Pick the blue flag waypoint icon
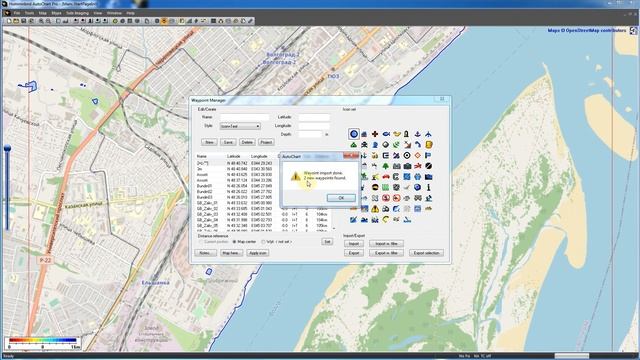Image resolution: width=640 pixels, height=360 pixels. 428,156
